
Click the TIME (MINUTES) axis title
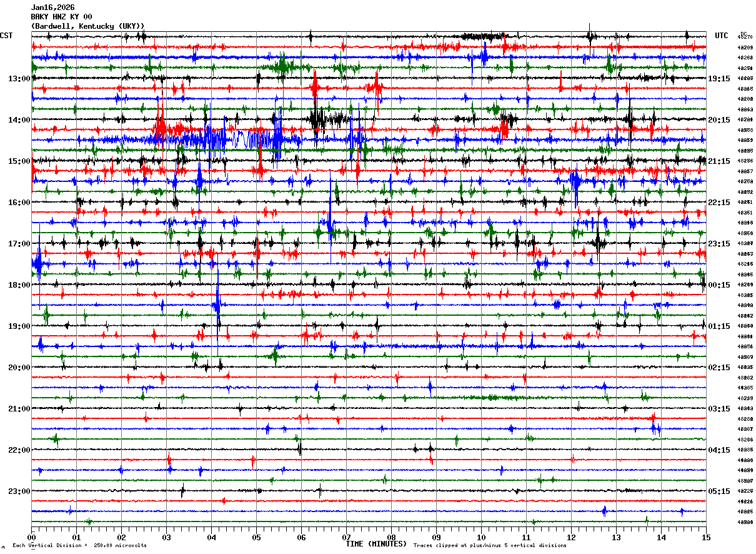tap(376, 544)
